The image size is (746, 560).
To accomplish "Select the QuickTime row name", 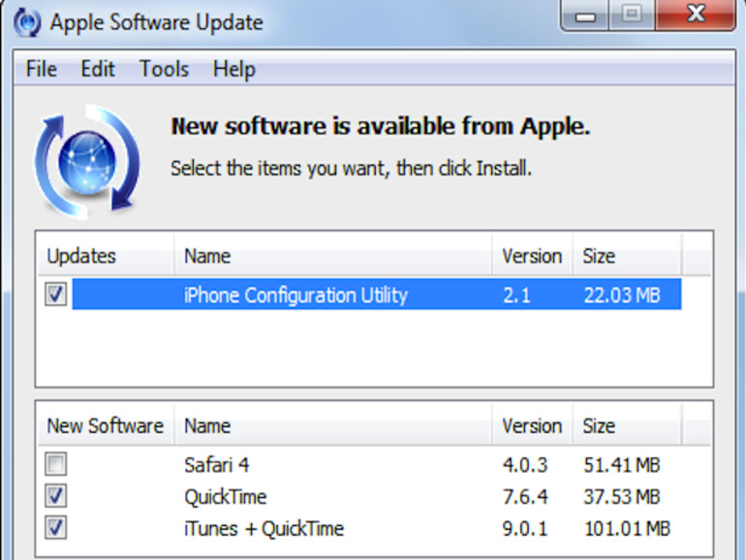I will click(226, 497).
